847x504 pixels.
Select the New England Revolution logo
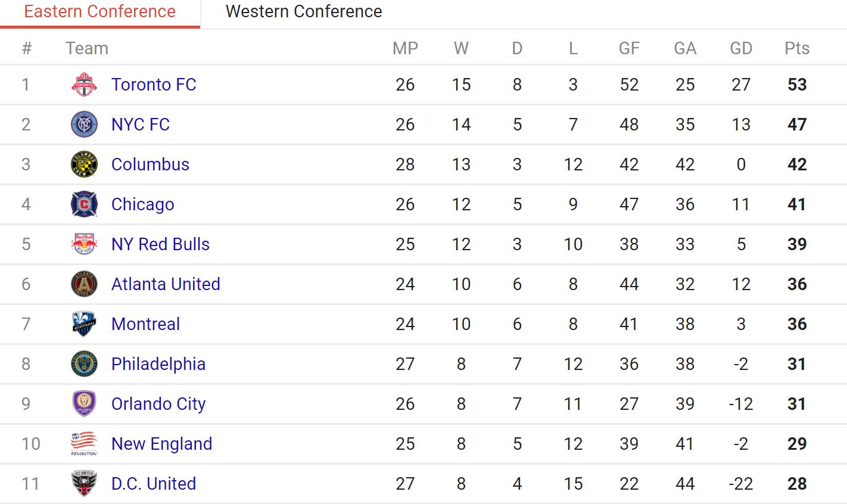pos(84,444)
